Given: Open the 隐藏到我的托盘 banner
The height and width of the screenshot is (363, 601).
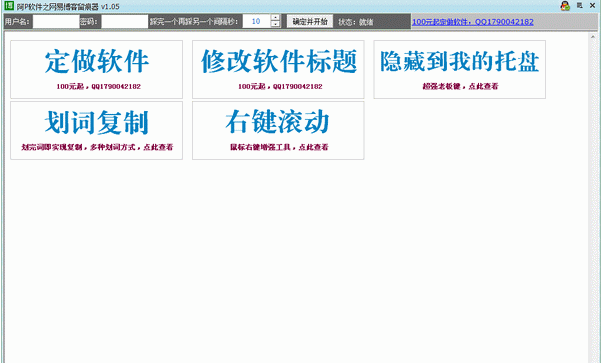Looking at the screenshot, I should [460, 69].
